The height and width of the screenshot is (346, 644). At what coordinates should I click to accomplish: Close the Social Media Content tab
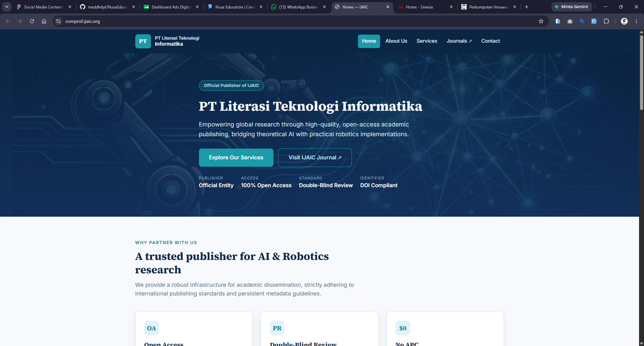coord(70,7)
